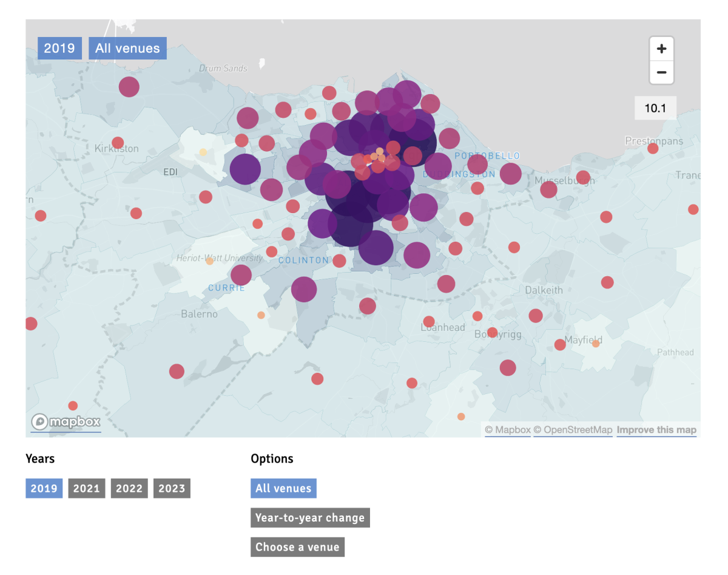The width and height of the screenshot is (728, 575).
Task: Click the zoom level indicator showing 10.1
Action: [x=655, y=107]
